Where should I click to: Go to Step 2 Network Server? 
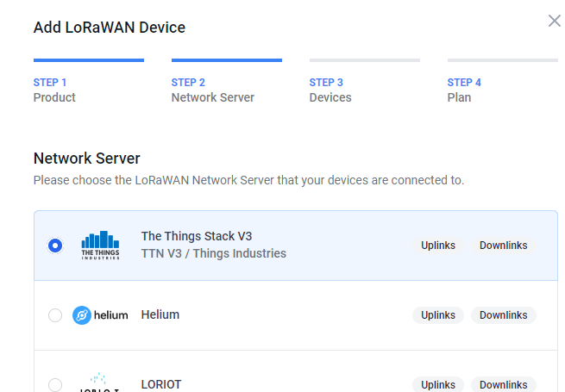click(x=212, y=90)
